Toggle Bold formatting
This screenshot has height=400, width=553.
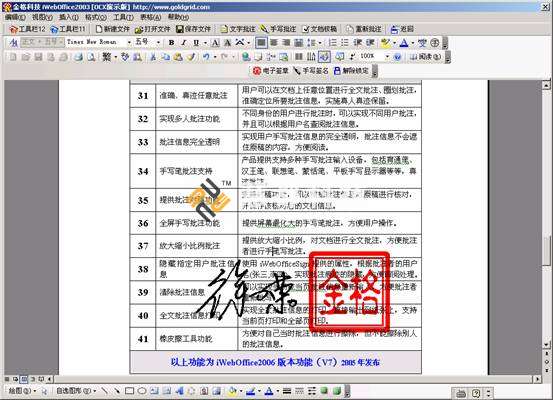pyautogui.click(x=171, y=43)
